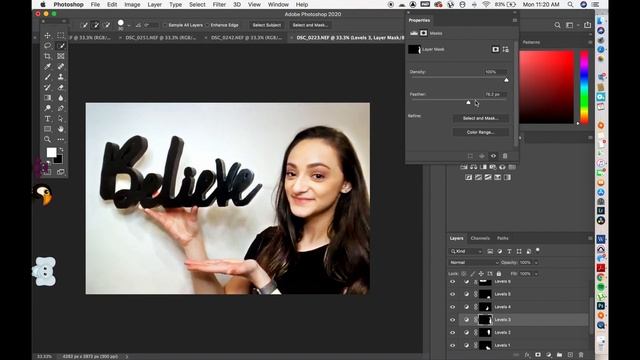640x360 pixels.
Task: Select the Clone Stamp tool
Action: pos(60,77)
